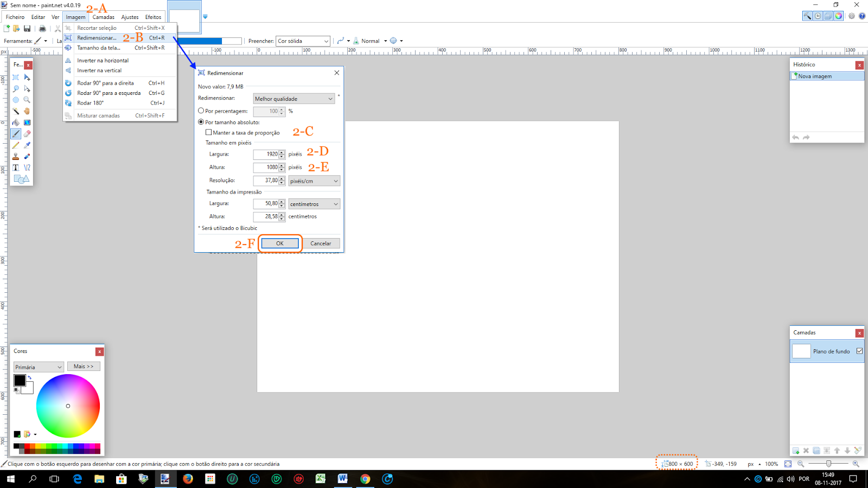
Task: Choose 'Rodar 90° para a direita'
Action: (x=120, y=83)
